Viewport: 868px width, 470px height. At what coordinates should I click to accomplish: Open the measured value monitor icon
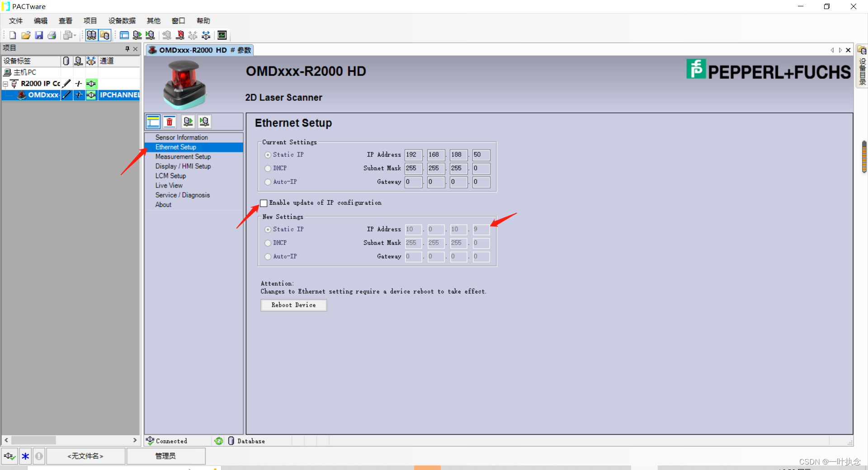(222, 35)
